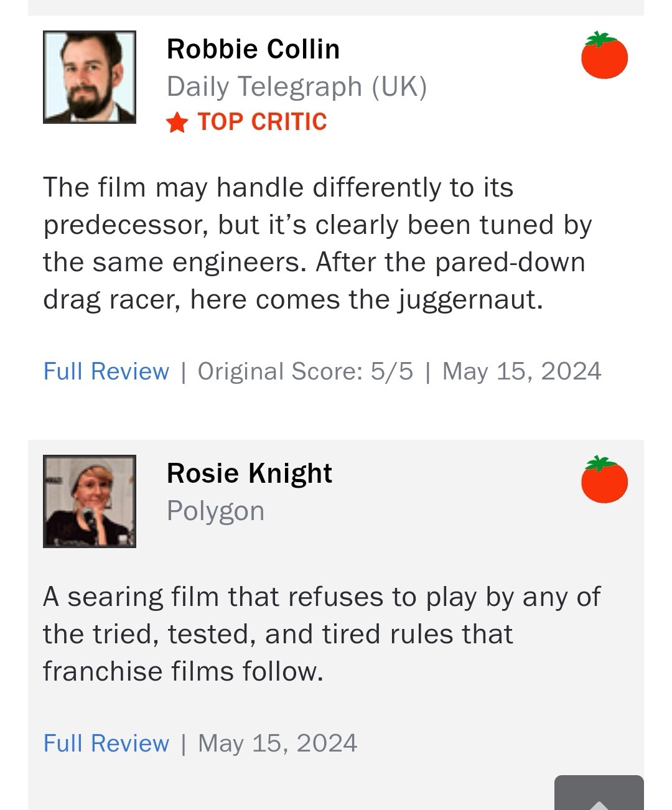Click the divider between Original Score and date

[427, 372]
